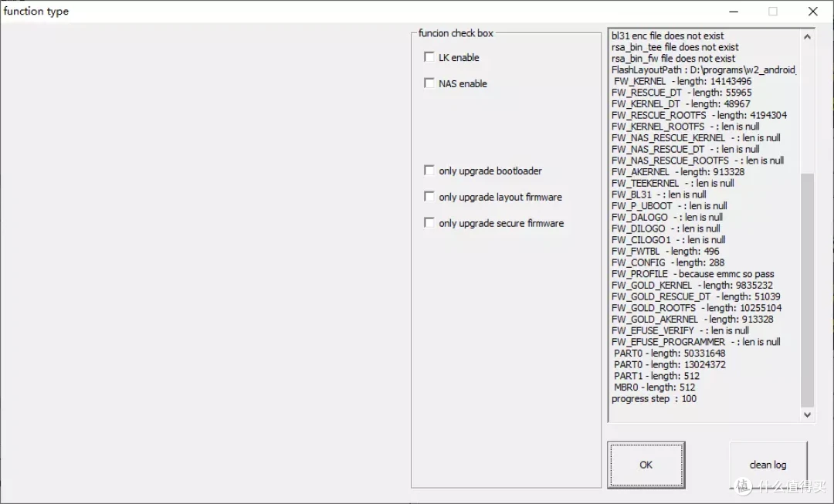Check only upgrade bootloader option
This screenshot has width=834, height=504.
click(429, 171)
